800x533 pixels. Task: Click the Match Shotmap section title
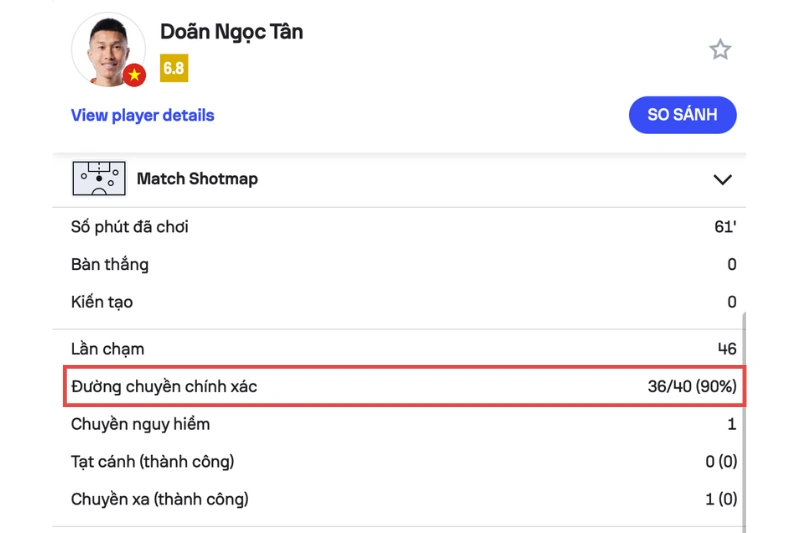point(197,179)
